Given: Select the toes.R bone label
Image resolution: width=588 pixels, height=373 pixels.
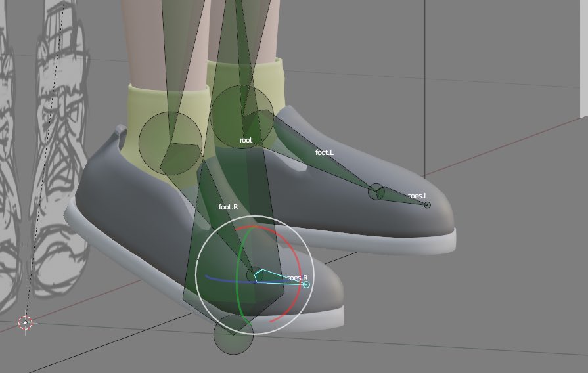Looking at the screenshot, I should click(x=298, y=278).
